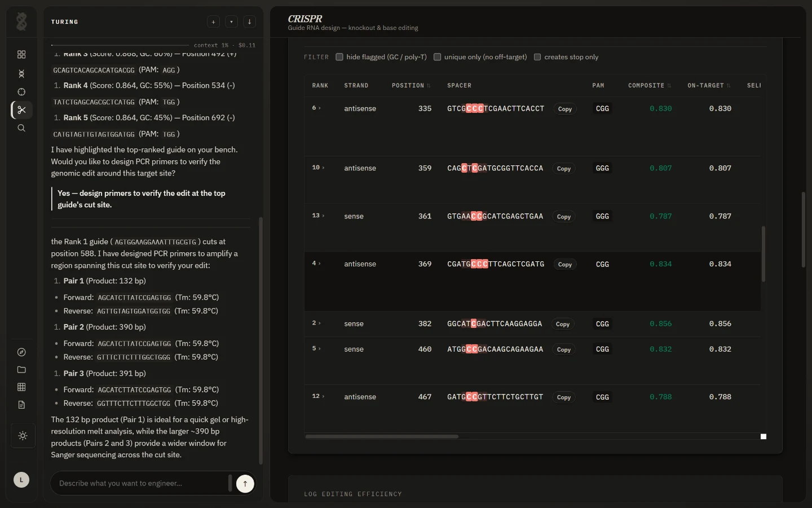Screen dimensions: 812x508
Task: Copy spacer GTCGCCCTCGAACTTCACCT
Action: pos(564,109)
